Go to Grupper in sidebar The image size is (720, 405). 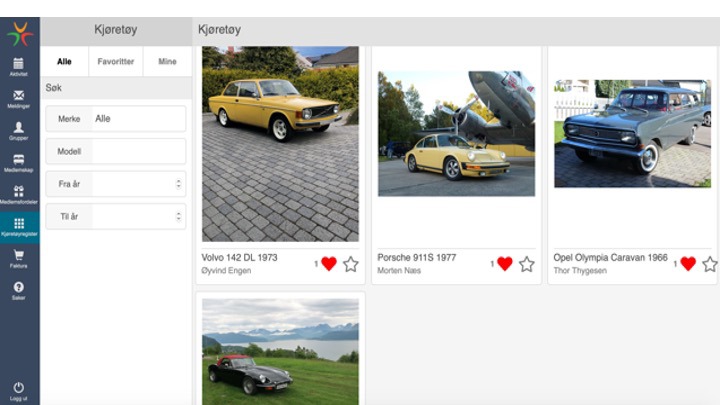tap(19, 130)
